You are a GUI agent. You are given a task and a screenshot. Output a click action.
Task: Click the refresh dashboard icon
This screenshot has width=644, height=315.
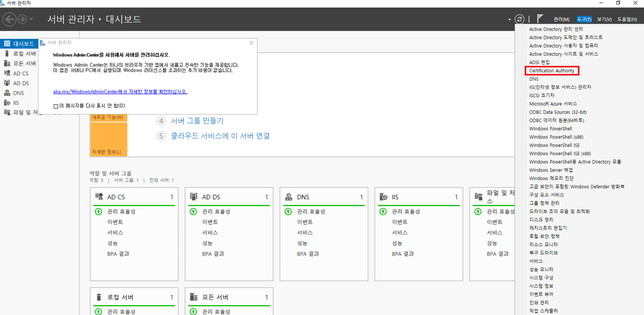(519, 19)
